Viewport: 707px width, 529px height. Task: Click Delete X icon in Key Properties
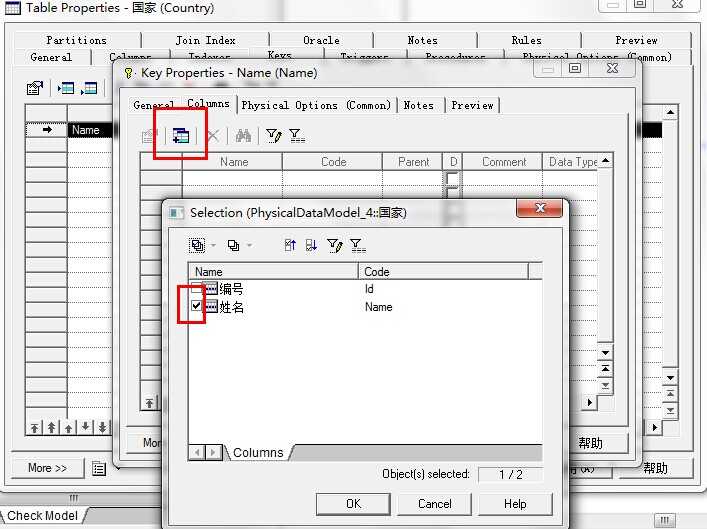(213, 135)
